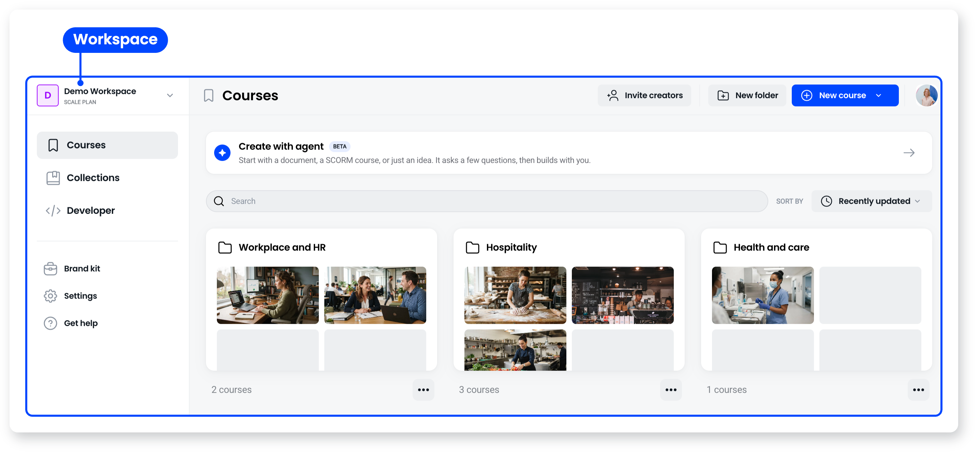Image resolution: width=980 pixels, height=454 pixels.
Task: Click the '3 courses' count label
Action: point(479,390)
